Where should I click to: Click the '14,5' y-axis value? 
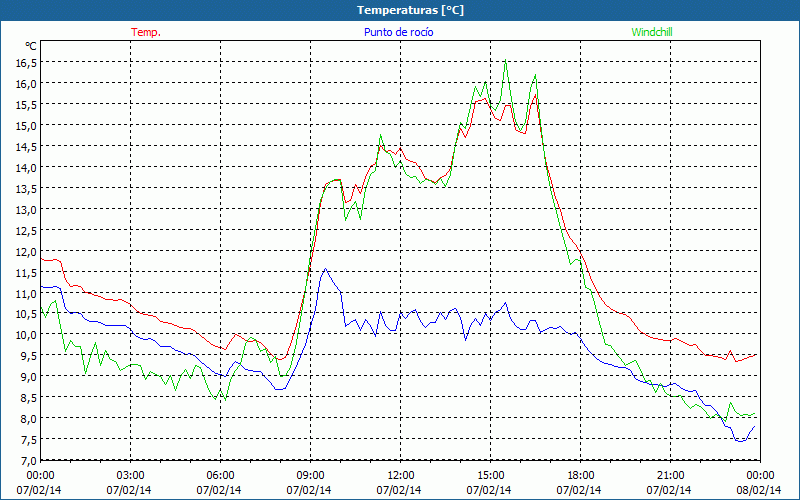click(x=27, y=146)
